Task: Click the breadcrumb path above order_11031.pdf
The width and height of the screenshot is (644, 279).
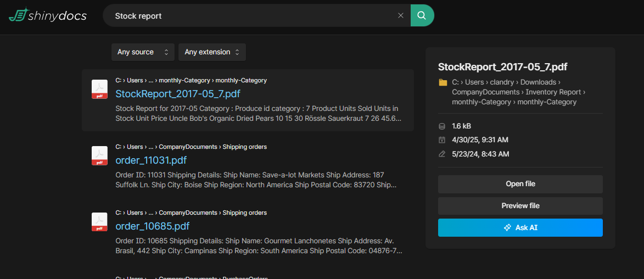Action: (191, 147)
